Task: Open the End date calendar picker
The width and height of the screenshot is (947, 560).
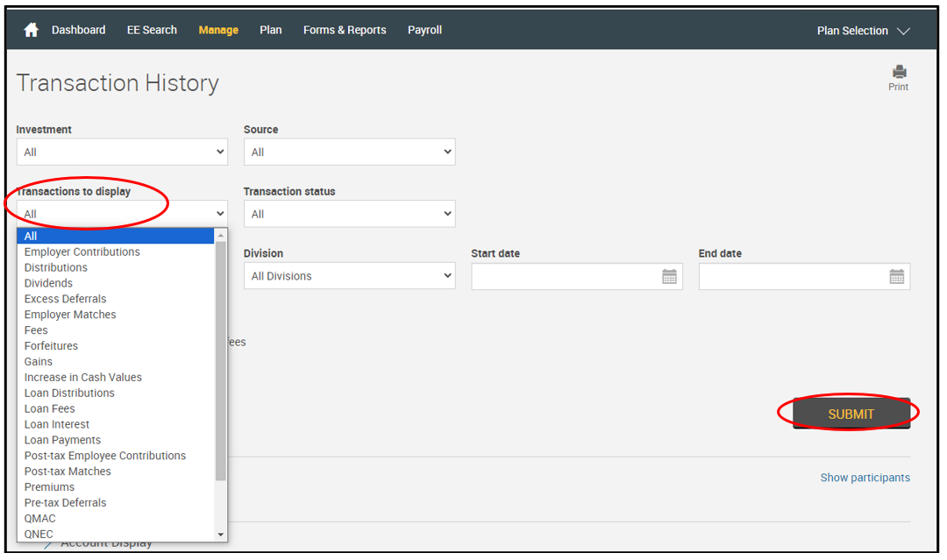Action: tap(896, 277)
